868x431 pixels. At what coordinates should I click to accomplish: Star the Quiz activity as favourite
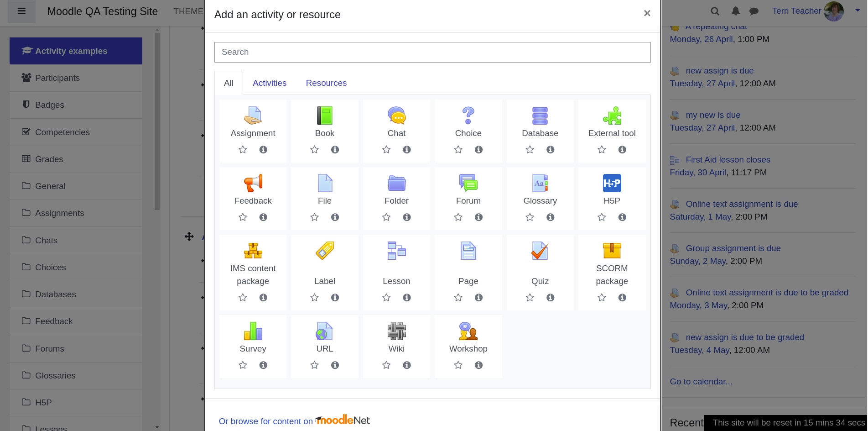tap(530, 297)
